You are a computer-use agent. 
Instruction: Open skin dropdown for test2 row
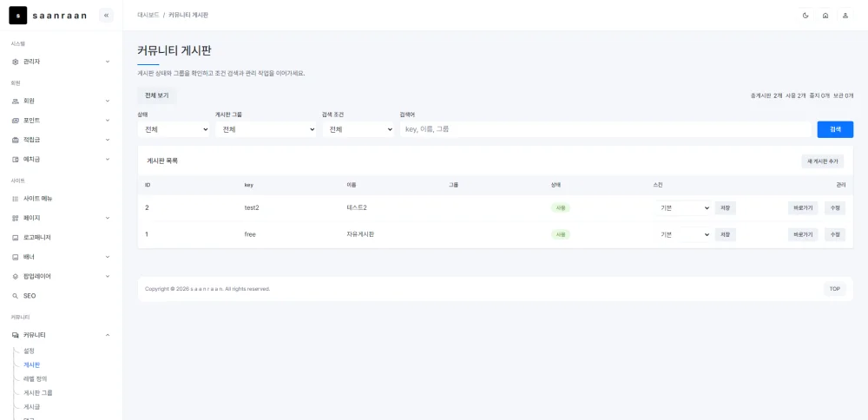[x=683, y=208]
